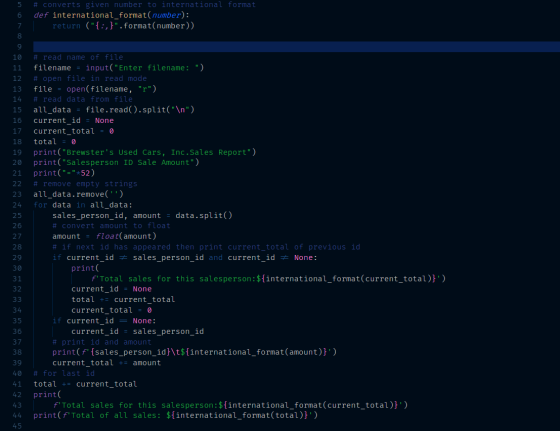Image resolution: width=560 pixels, height=431 pixels.
Task: Click the '# for last id' comment
Action: coord(64,374)
